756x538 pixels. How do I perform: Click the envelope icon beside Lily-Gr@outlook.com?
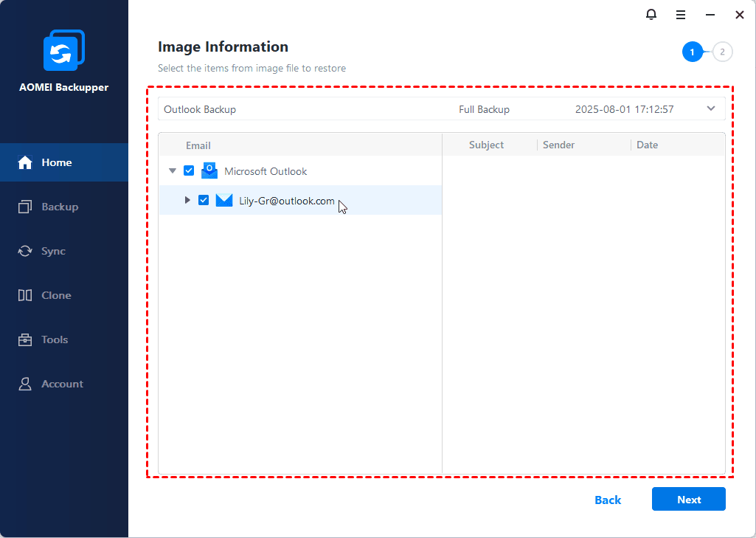coord(224,201)
